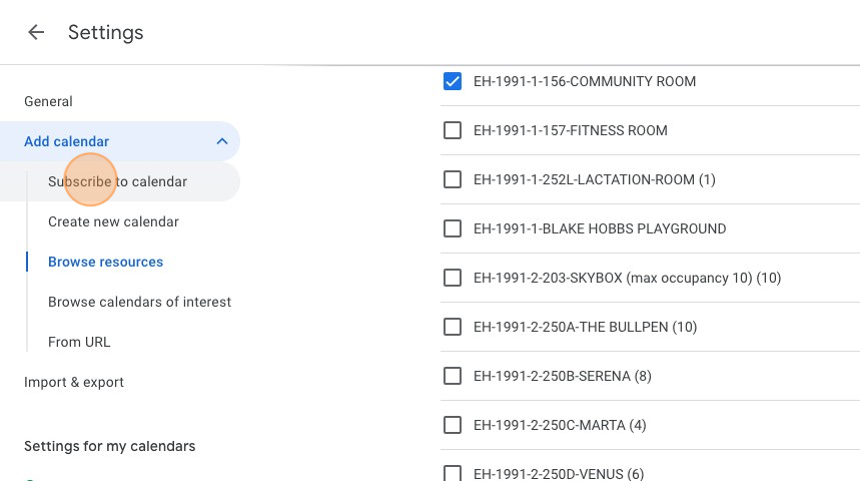Go back using the Settings arrow

[x=36, y=32]
